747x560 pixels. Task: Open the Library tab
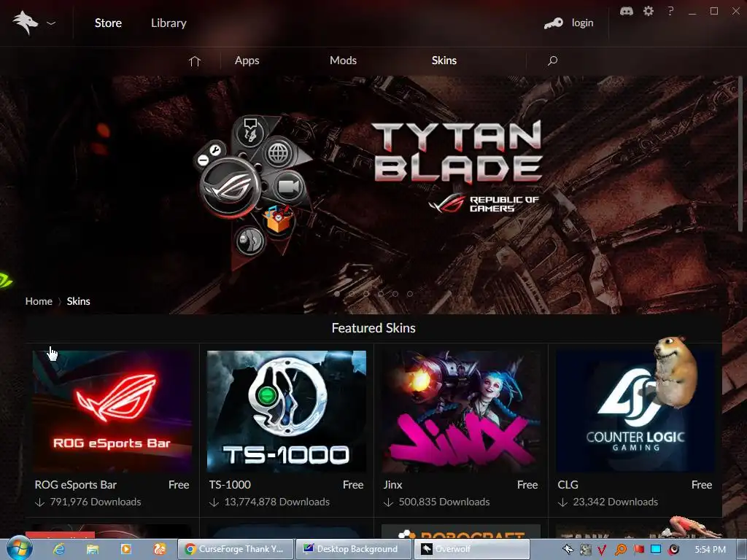[169, 23]
